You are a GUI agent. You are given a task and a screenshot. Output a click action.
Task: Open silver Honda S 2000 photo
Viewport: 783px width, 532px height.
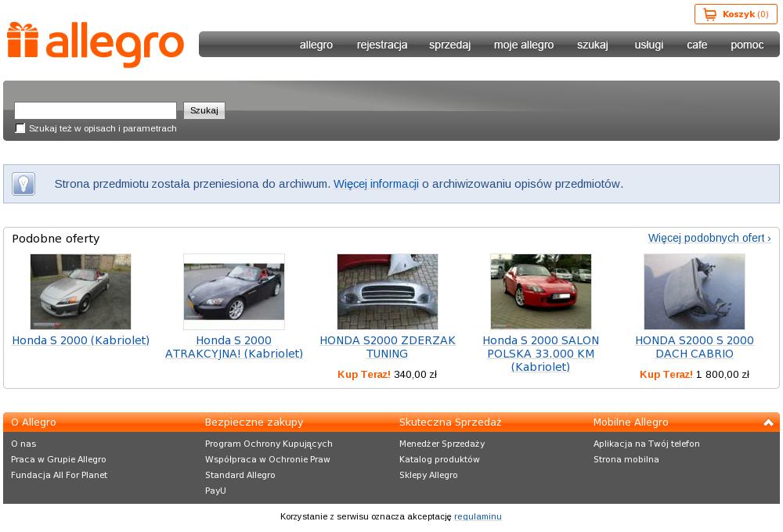81,292
